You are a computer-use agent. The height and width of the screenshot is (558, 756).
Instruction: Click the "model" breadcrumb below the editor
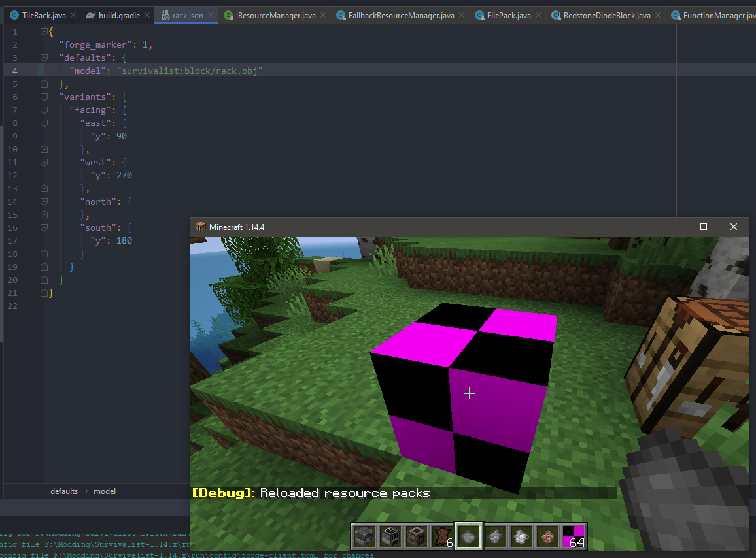tap(105, 491)
